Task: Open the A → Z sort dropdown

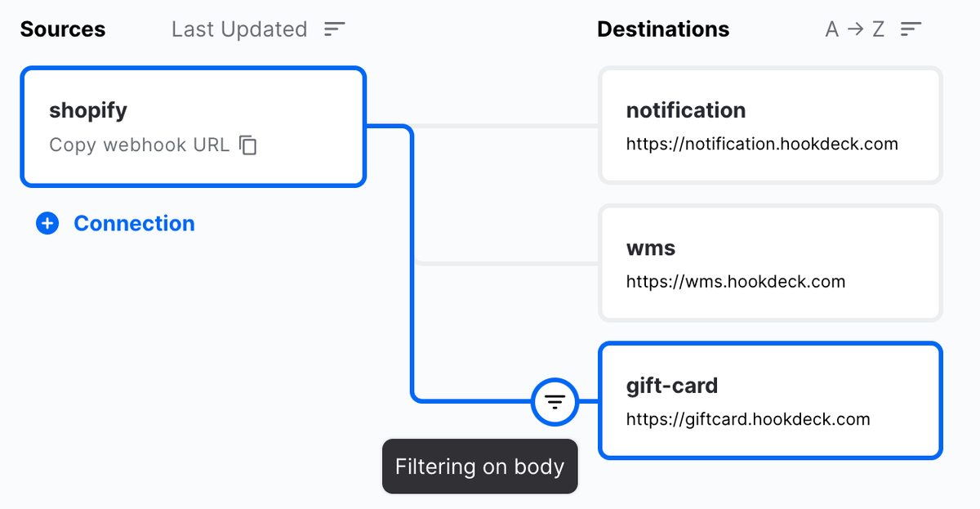Action: 855,29
